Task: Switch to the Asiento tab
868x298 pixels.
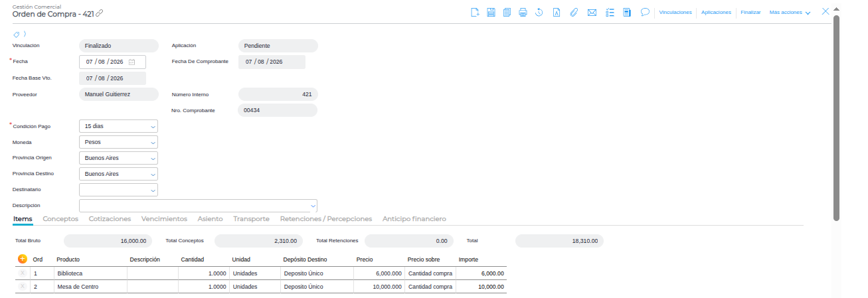Action: (210, 218)
